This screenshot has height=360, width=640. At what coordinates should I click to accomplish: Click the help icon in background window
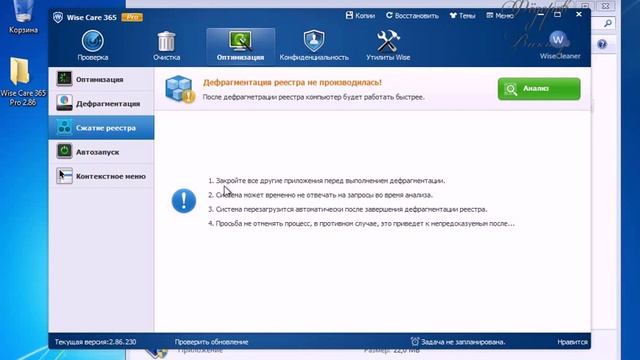pyautogui.click(x=602, y=44)
